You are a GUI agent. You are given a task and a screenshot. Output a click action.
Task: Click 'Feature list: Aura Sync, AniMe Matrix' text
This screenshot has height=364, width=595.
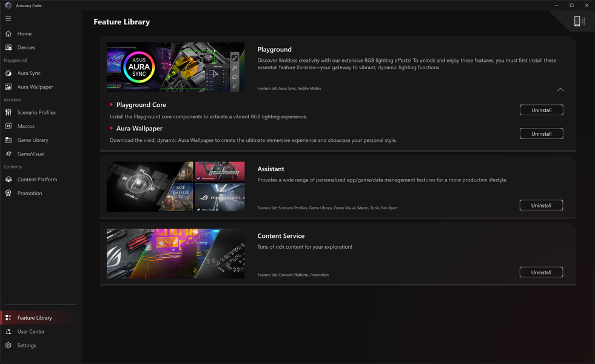coord(289,89)
